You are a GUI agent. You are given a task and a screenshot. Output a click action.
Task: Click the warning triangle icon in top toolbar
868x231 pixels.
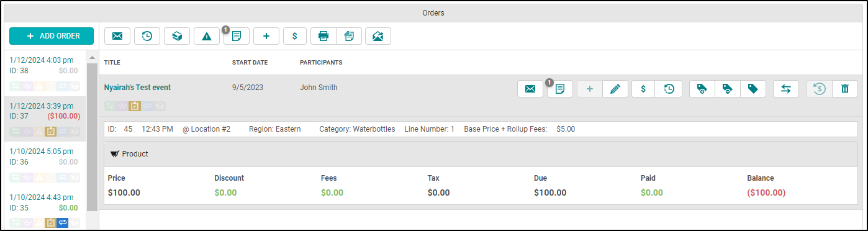pyautogui.click(x=207, y=36)
